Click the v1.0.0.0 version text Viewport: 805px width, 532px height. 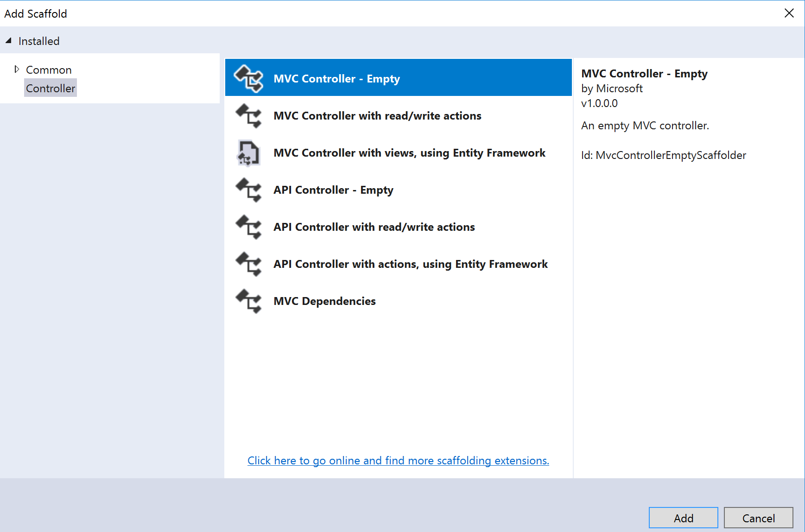pyautogui.click(x=599, y=103)
